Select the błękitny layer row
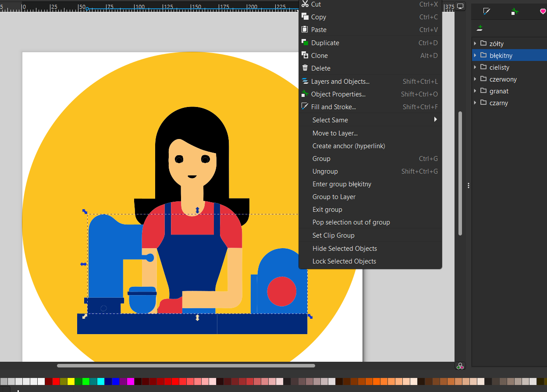Screen dimensions: 547x392 click(x=509, y=55)
